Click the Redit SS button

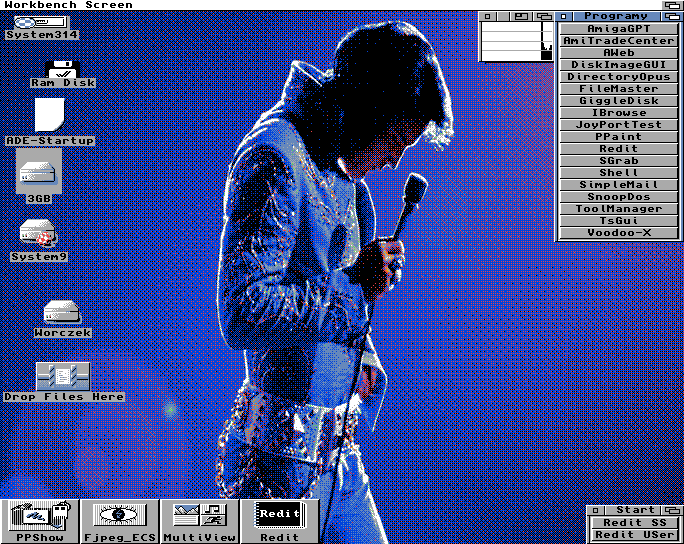[x=634, y=523]
